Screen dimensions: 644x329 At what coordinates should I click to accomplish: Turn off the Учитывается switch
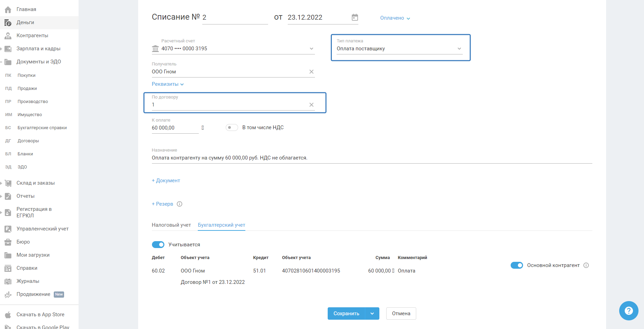pyautogui.click(x=158, y=245)
